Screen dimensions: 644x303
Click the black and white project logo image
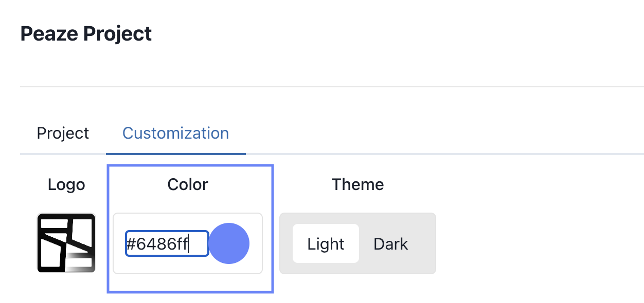pyautogui.click(x=66, y=243)
